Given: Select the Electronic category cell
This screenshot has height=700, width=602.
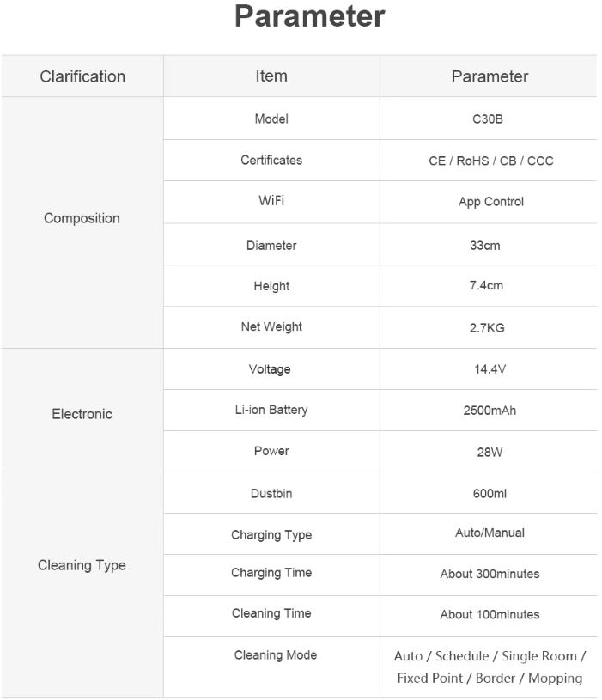Looking at the screenshot, I should pos(82,411).
